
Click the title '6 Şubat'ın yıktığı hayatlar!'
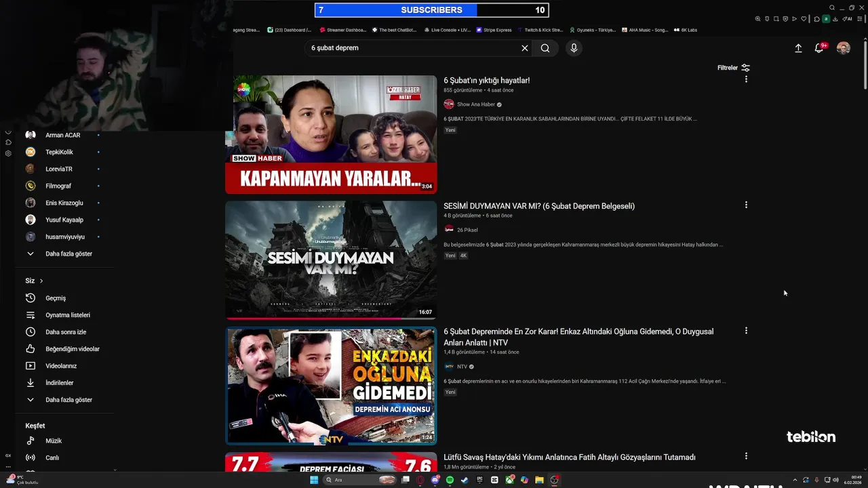[x=487, y=81]
